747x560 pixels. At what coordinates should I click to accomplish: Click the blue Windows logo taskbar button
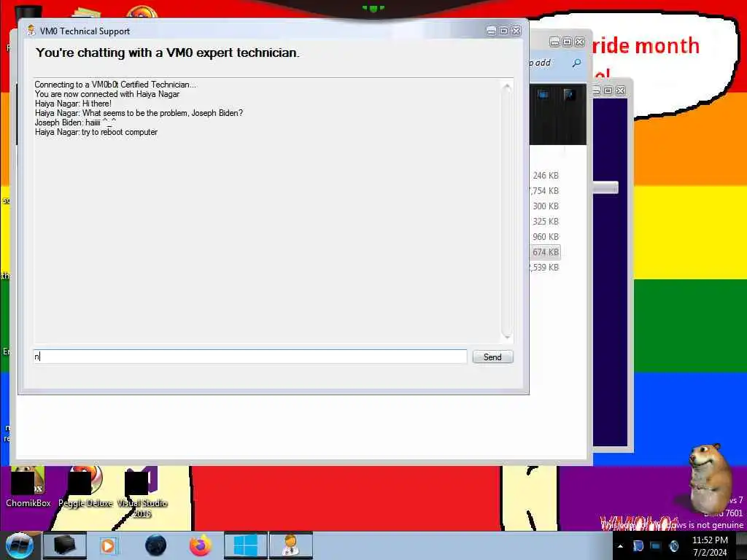pos(246,545)
